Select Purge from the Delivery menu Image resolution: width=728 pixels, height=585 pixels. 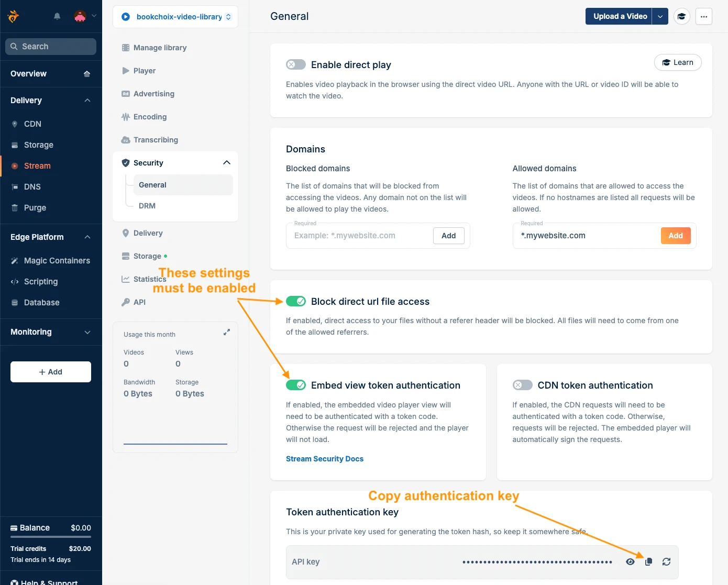(x=35, y=207)
